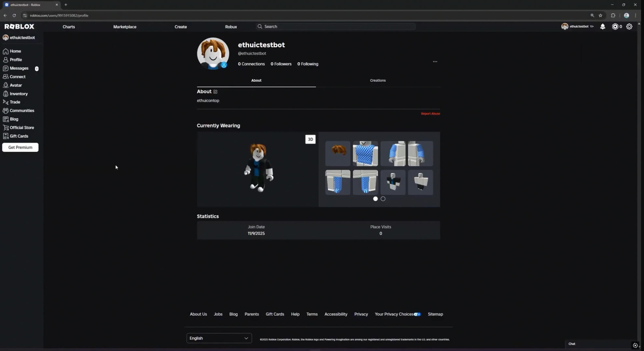
Task: Click the profile avatar headshot picture
Action: coord(213,53)
